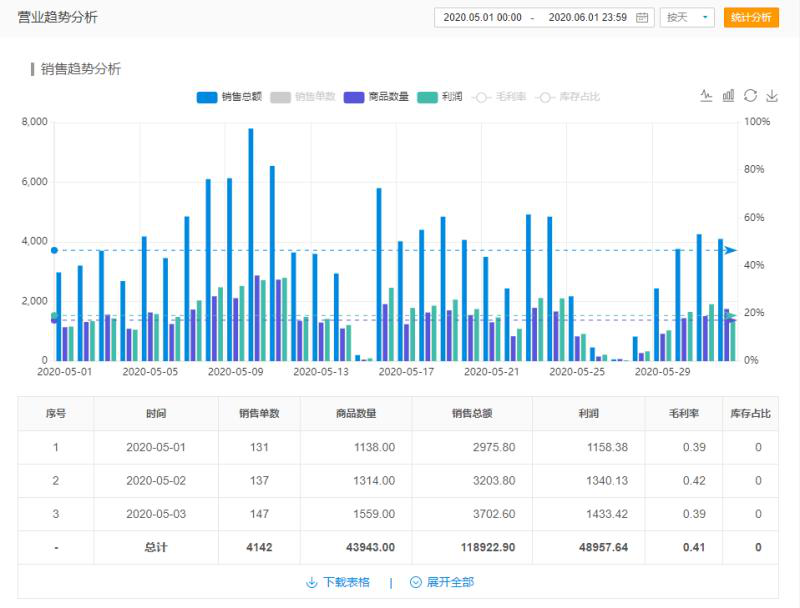The image size is (800, 608).
Task: Click 利润 column header
Action: pyautogui.click(x=589, y=414)
